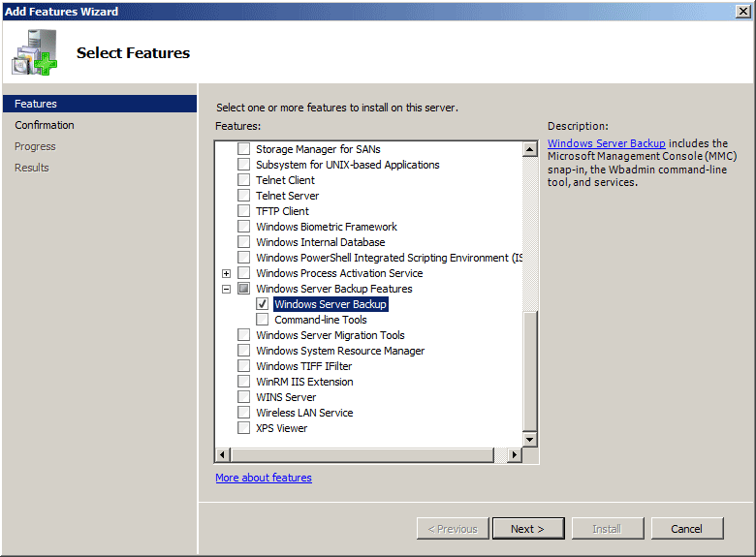Select the Progress step in sidebar
Image resolution: width=756 pixels, height=557 pixels.
click(x=35, y=146)
